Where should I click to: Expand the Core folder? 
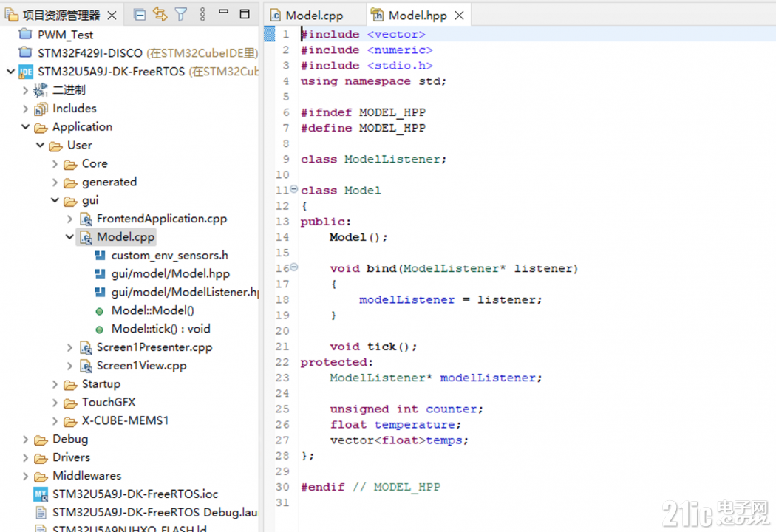click(55, 163)
